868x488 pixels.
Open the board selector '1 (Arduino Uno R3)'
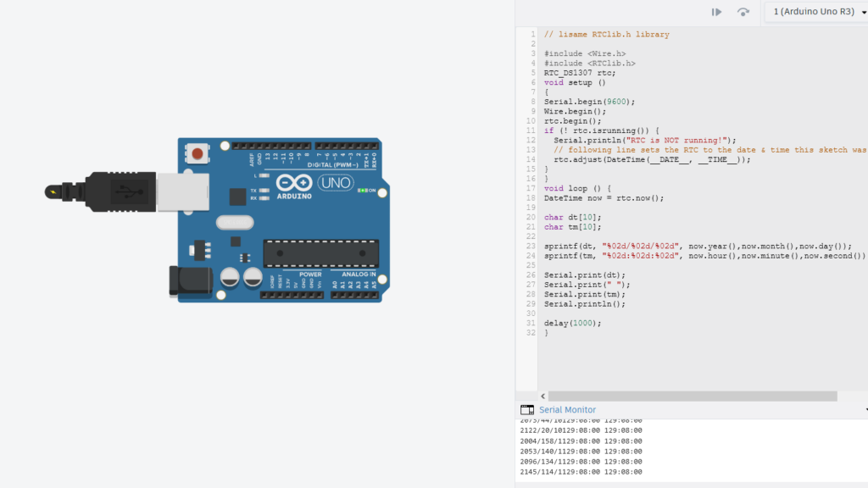pos(818,12)
